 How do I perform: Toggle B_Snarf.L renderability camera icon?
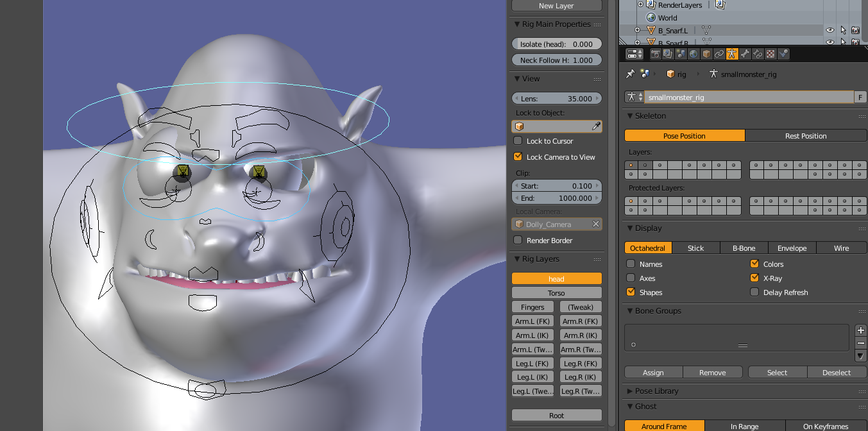click(855, 30)
